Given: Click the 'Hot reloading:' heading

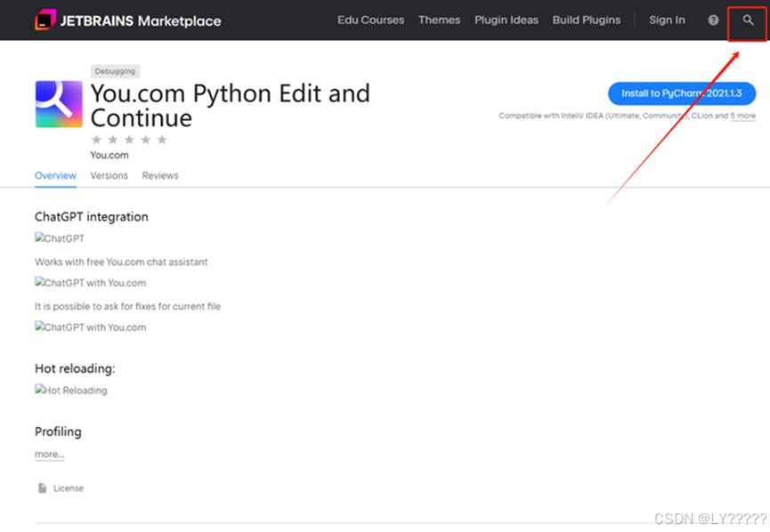Looking at the screenshot, I should coord(75,368).
